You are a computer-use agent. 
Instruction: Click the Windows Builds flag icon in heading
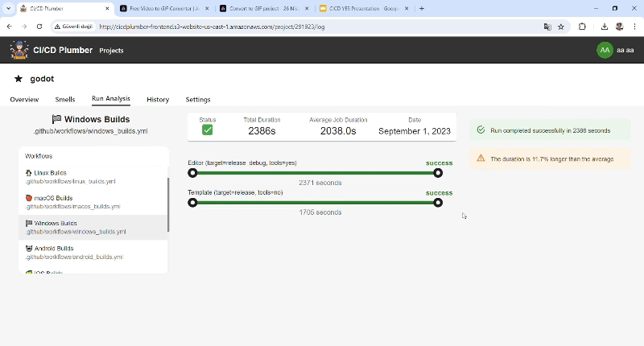click(x=56, y=119)
